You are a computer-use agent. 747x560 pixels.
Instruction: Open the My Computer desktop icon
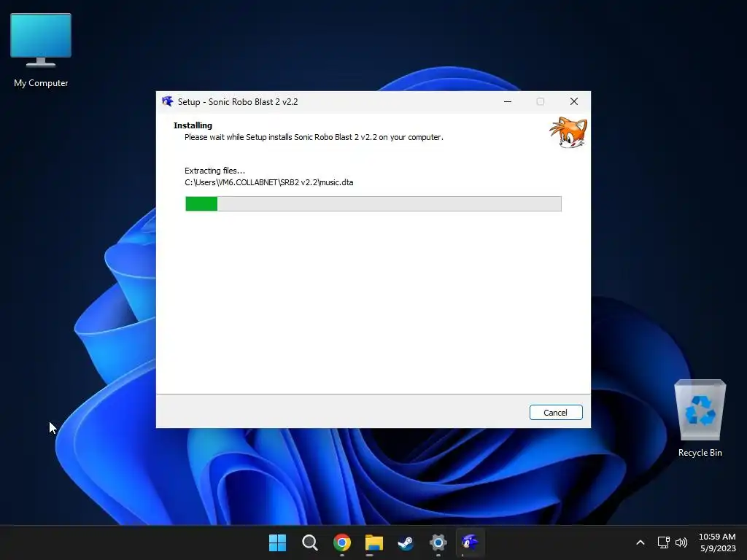(x=41, y=51)
